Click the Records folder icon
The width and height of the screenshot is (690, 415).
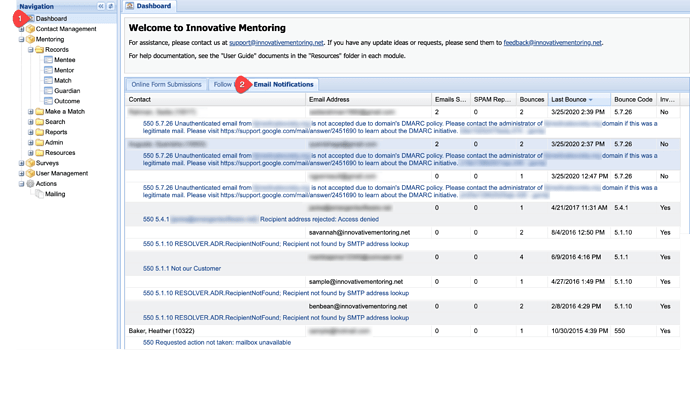pos(39,50)
